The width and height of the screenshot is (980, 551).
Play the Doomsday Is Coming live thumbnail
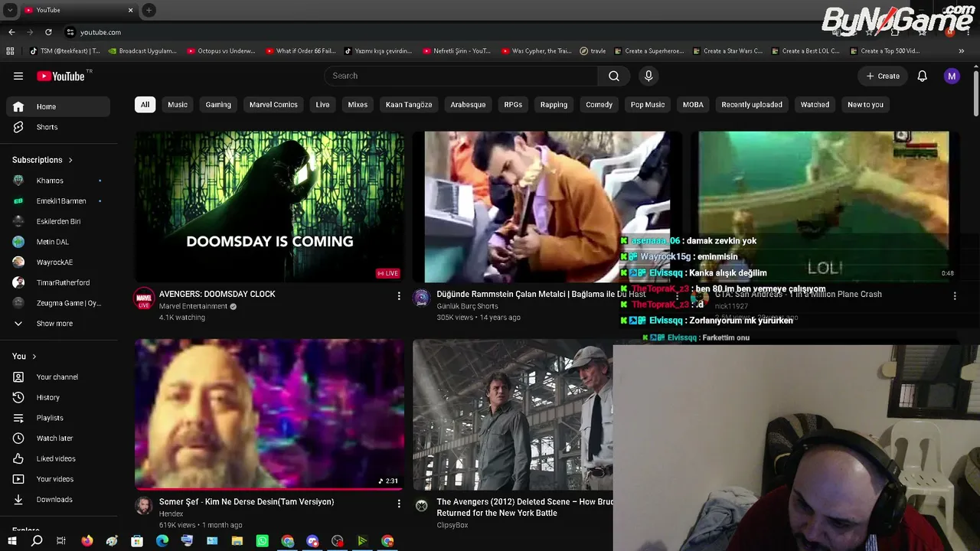[x=269, y=207]
